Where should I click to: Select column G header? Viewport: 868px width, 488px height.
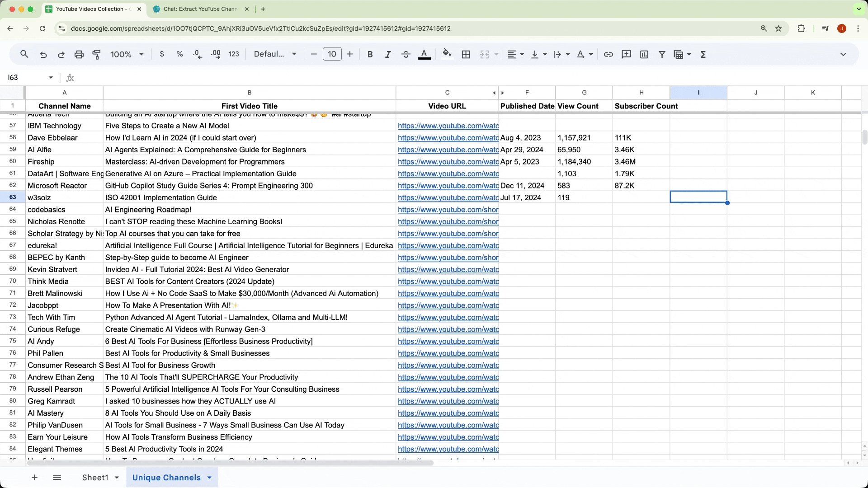584,93
